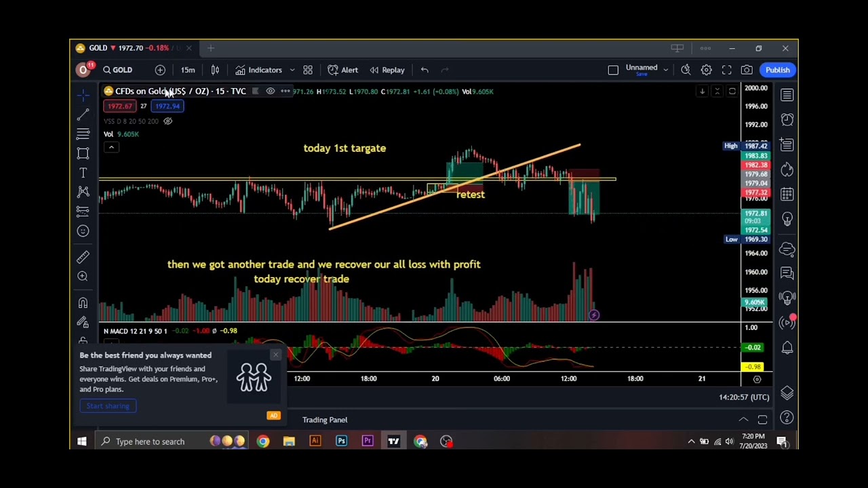The image size is (868, 488).
Task: Open alerts clock panel in sidebar
Action: point(787,120)
